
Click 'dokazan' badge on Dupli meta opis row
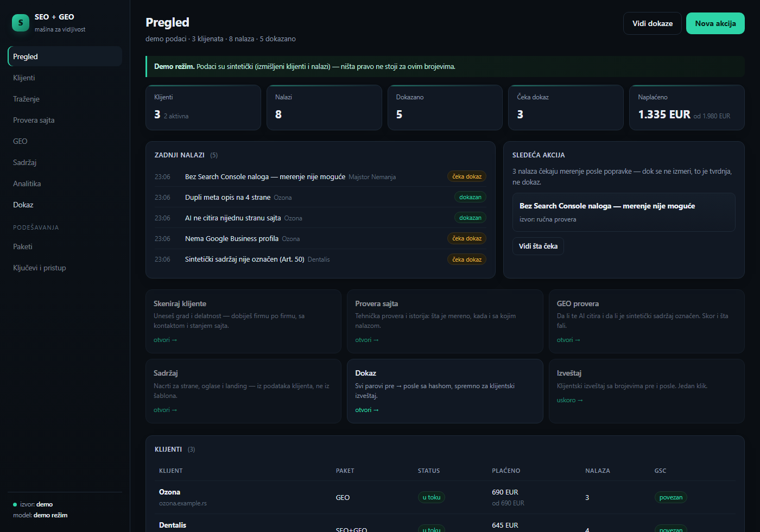pos(470,197)
